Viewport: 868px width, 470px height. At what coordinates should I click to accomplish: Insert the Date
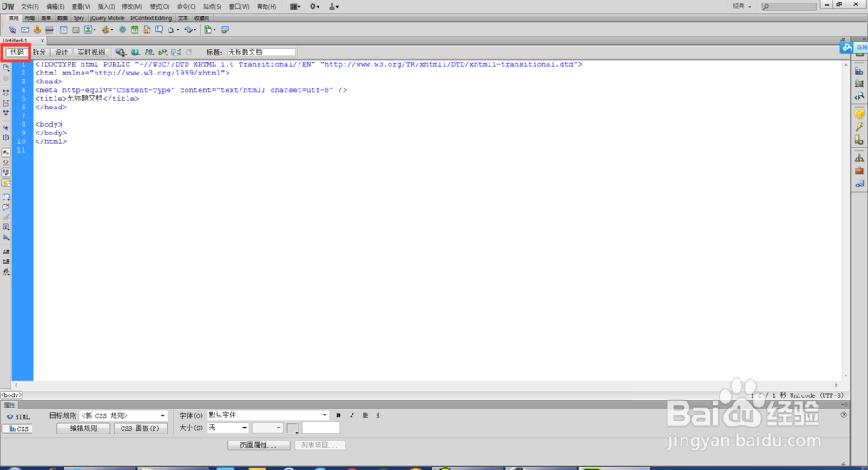135,29
